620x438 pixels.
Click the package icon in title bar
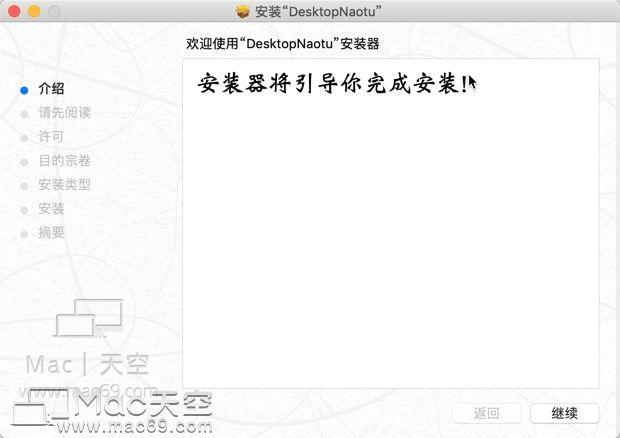(243, 12)
